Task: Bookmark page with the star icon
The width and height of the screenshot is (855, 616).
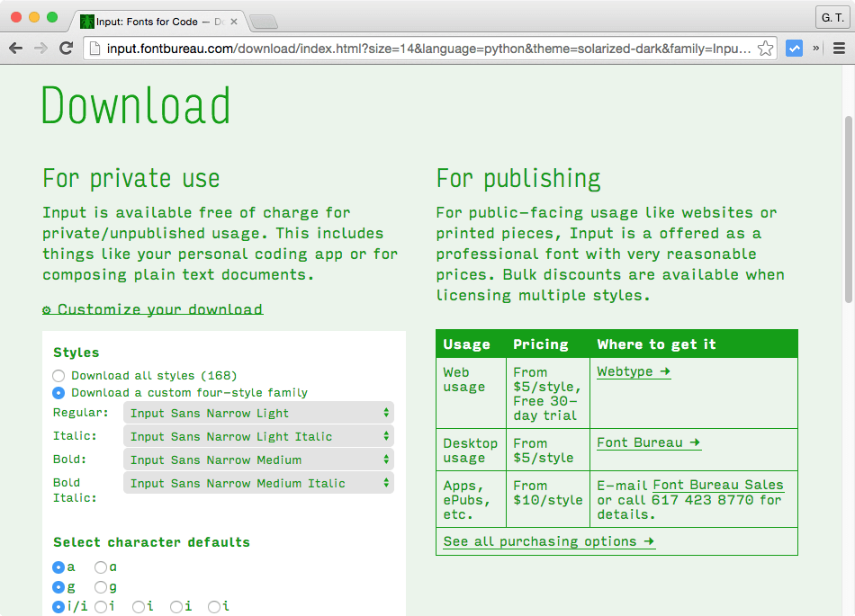Action: [765, 49]
